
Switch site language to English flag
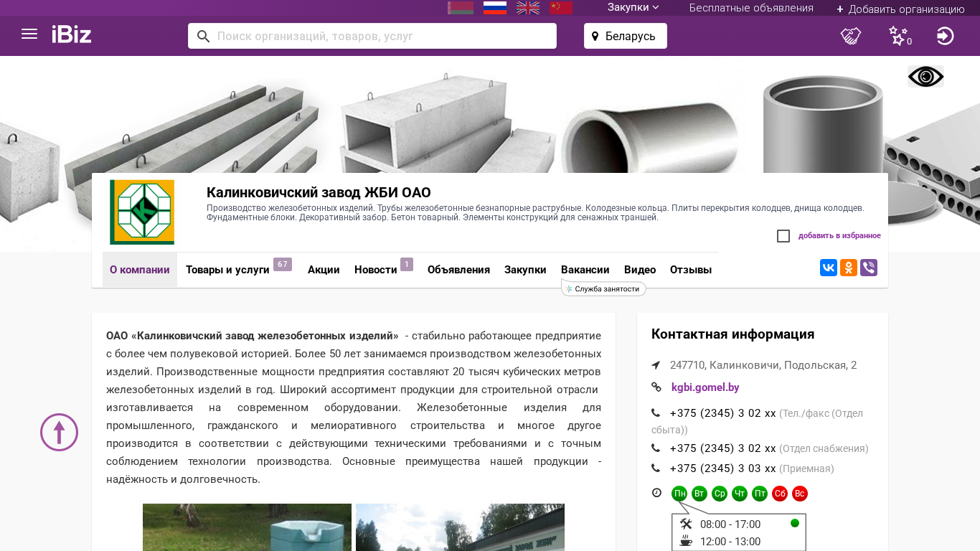(x=528, y=8)
